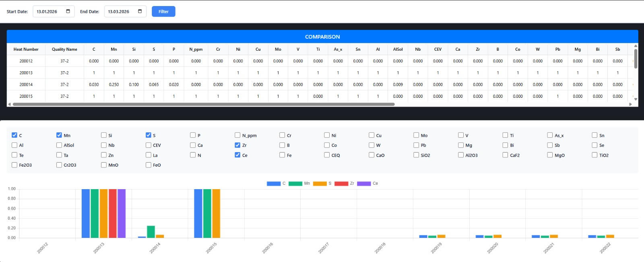Open the Start Date calendar picker icon
644x262 pixels.
point(68,11)
